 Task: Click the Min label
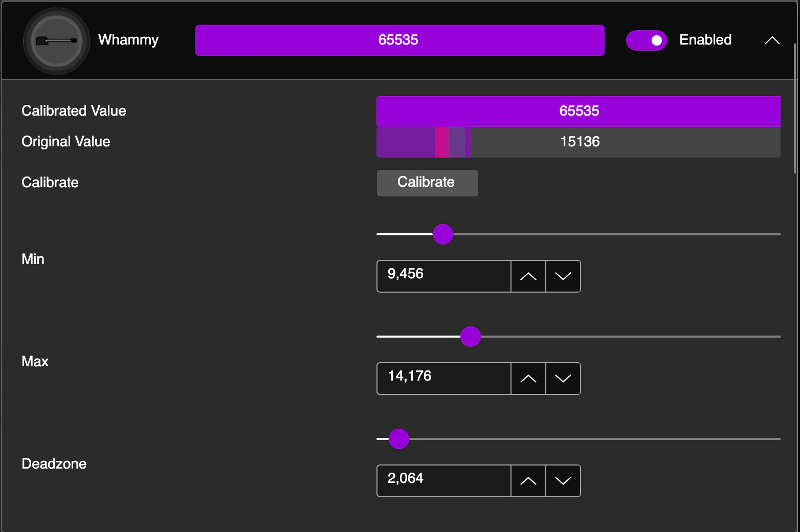33,259
